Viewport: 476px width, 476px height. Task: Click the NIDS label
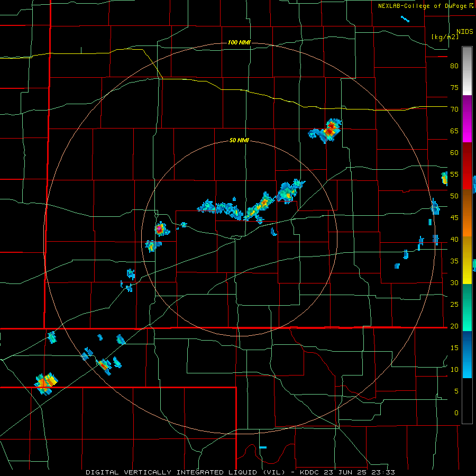464,32
